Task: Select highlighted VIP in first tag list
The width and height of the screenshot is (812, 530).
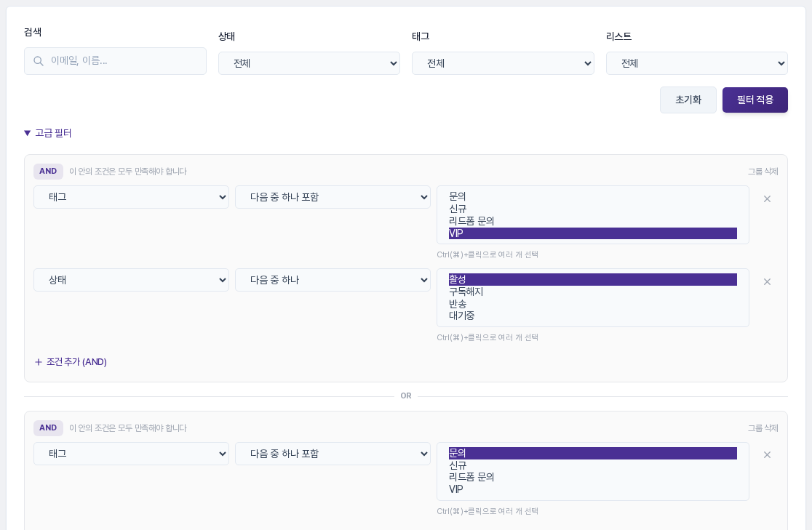Action: (592, 233)
